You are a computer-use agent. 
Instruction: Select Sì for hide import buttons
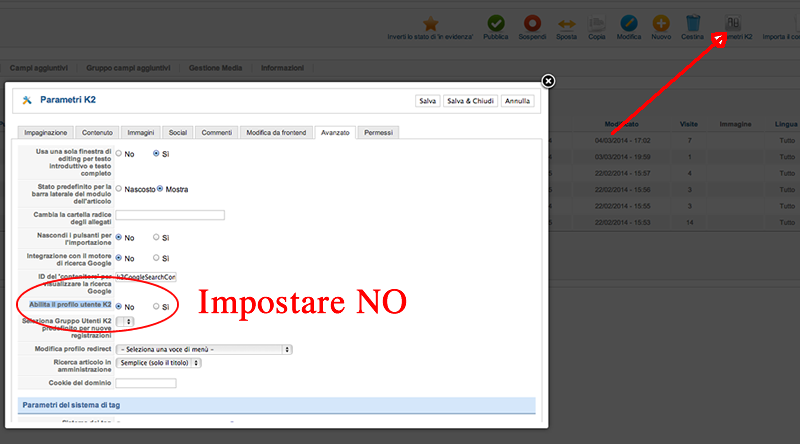156,237
